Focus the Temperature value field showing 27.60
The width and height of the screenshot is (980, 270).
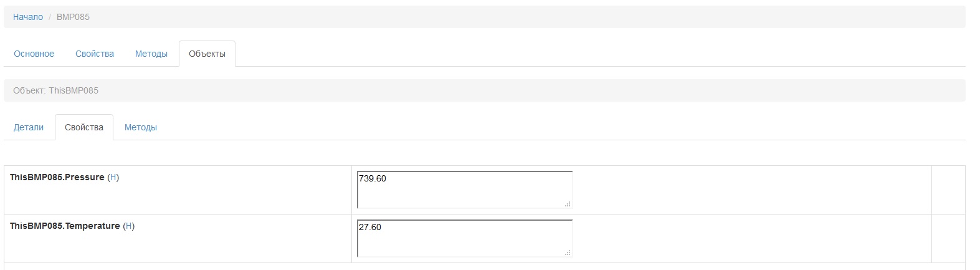(464, 238)
